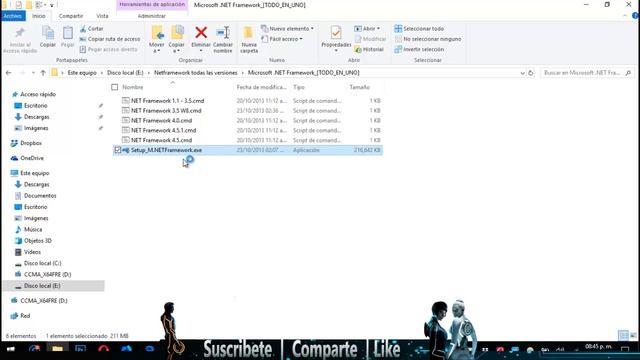Open the Archivo tab
This screenshot has width=640, height=360.
pyautogui.click(x=13, y=16)
